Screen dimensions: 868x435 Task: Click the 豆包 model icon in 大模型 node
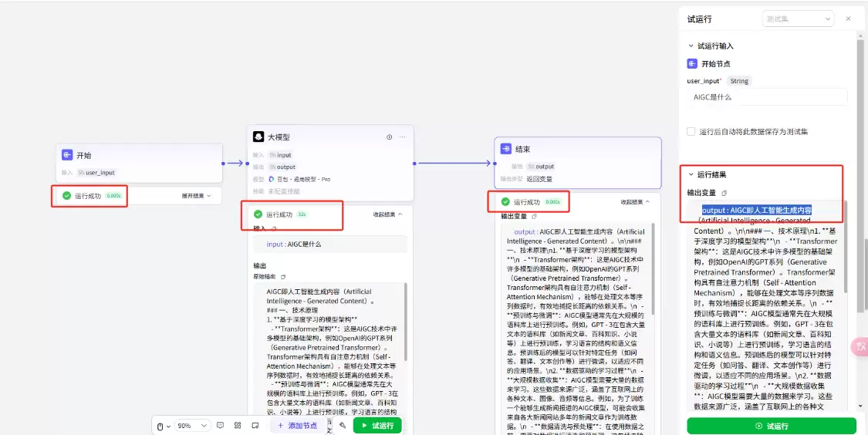272,179
